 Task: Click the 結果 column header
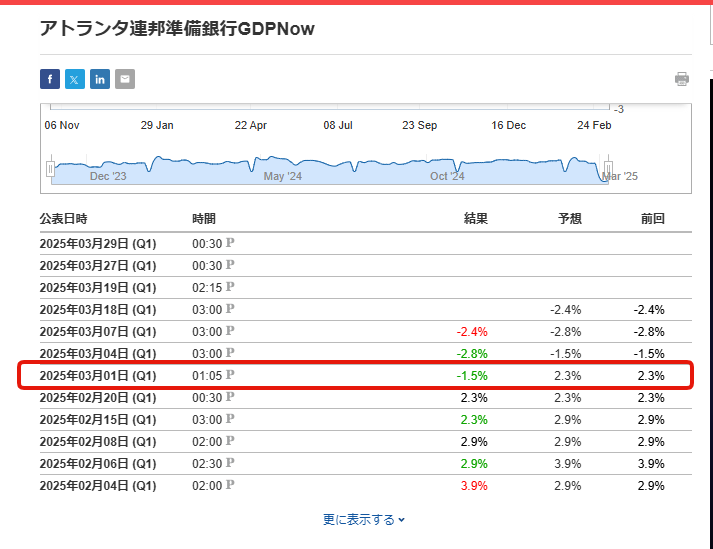click(476, 219)
